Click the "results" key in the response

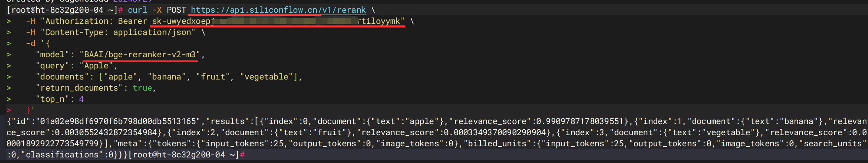[x=227, y=121]
